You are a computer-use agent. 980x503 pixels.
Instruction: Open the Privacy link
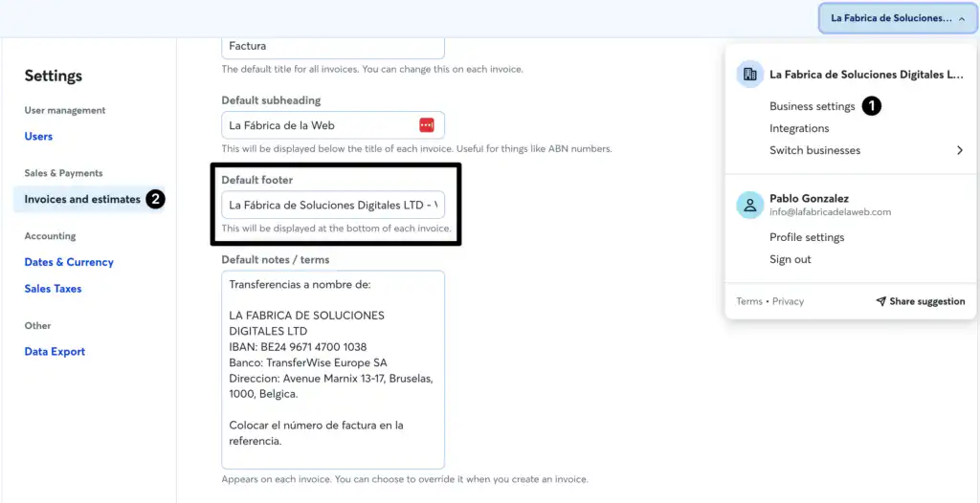788,301
